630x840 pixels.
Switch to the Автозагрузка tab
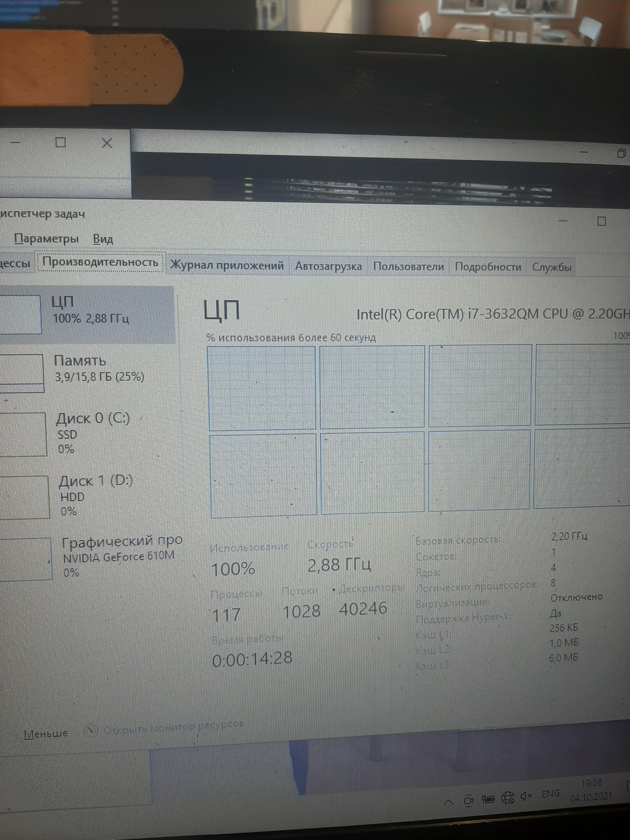[x=328, y=266]
